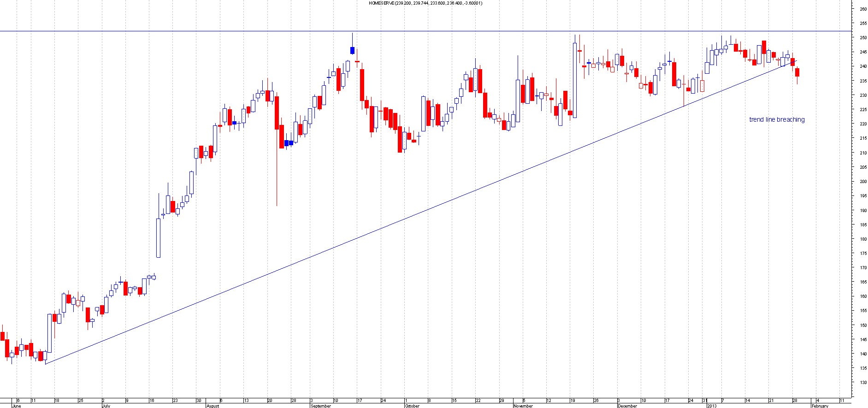Screen dimensions: 868x408
Task: Click the solid blue candle at September peak
Action: pyautogui.click(x=353, y=50)
